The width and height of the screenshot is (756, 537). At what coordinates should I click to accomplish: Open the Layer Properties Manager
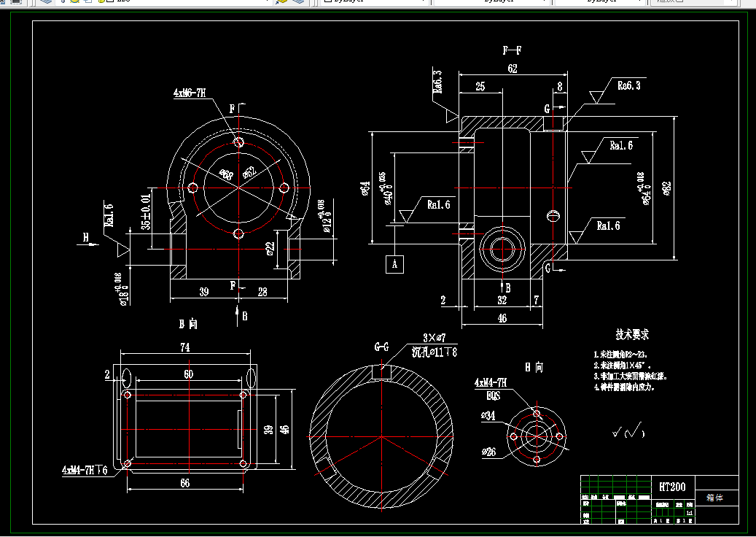(45, 2)
